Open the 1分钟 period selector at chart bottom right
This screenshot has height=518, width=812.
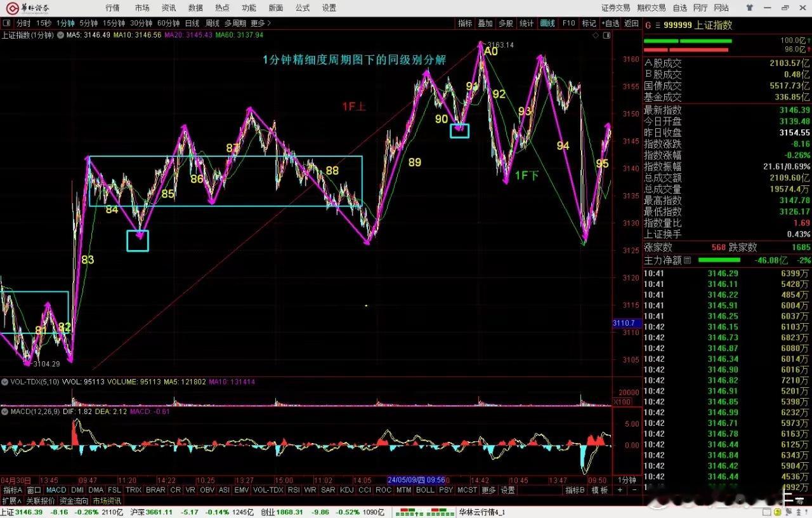627,480
